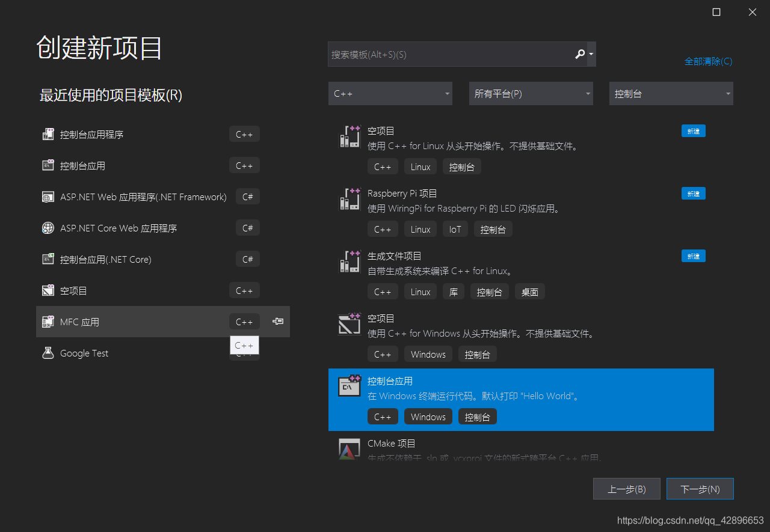Click the ASP.NET Core Web 应用程序 globe icon

[48, 228]
